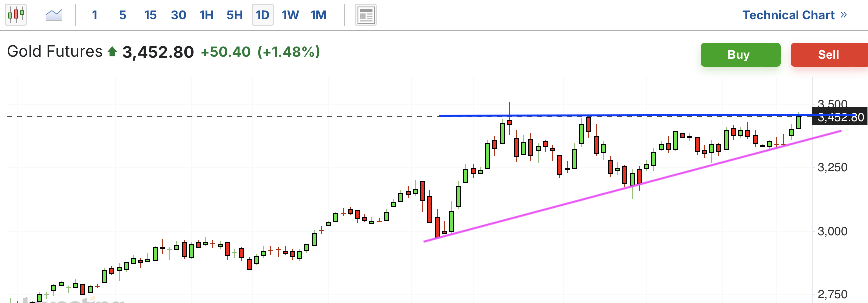Screen dimensions: 868x303
Task: Click the double chevron after Technical Chart
Action: point(844,15)
